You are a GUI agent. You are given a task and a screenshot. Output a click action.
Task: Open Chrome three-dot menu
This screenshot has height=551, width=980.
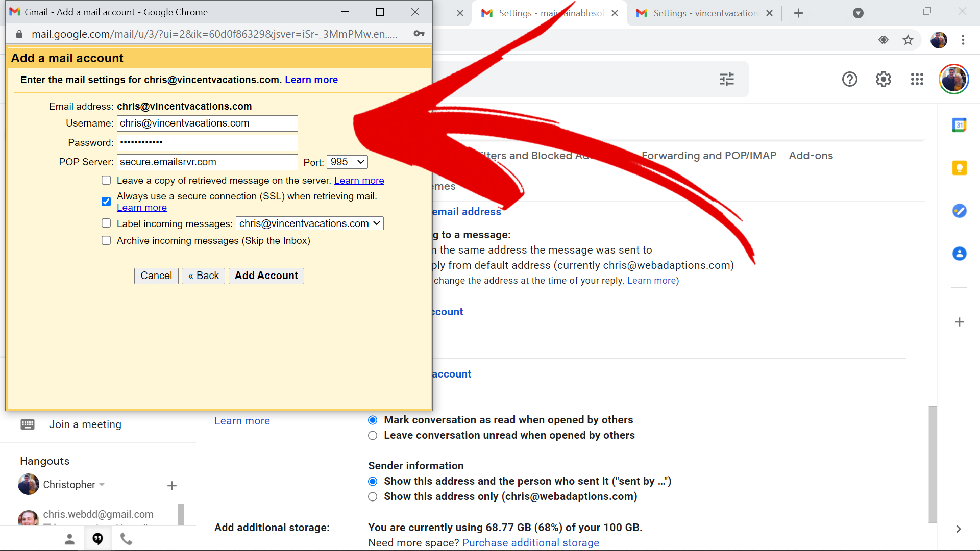coord(963,40)
